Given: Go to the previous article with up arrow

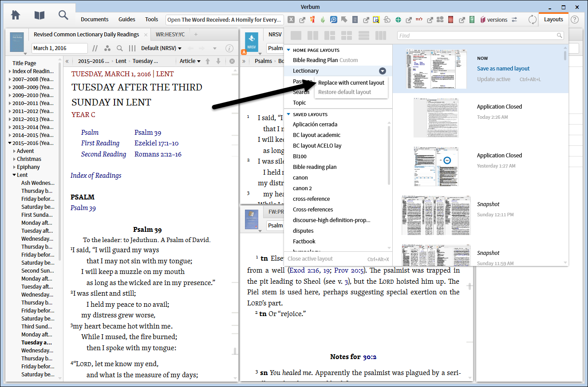Looking at the screenshot, I should point(208,61).
